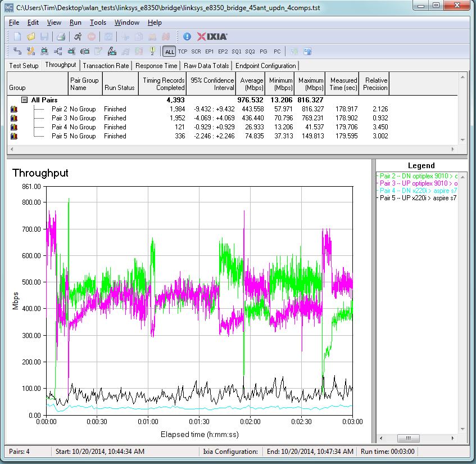Toggle the EP2 grouping button
This screenshot has width=476, height=464.
[223, 52]
